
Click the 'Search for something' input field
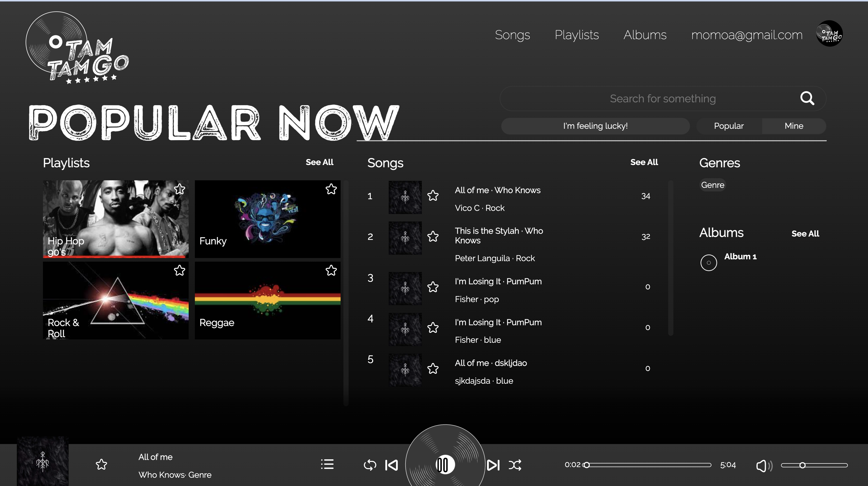click(x=663, y=98)
